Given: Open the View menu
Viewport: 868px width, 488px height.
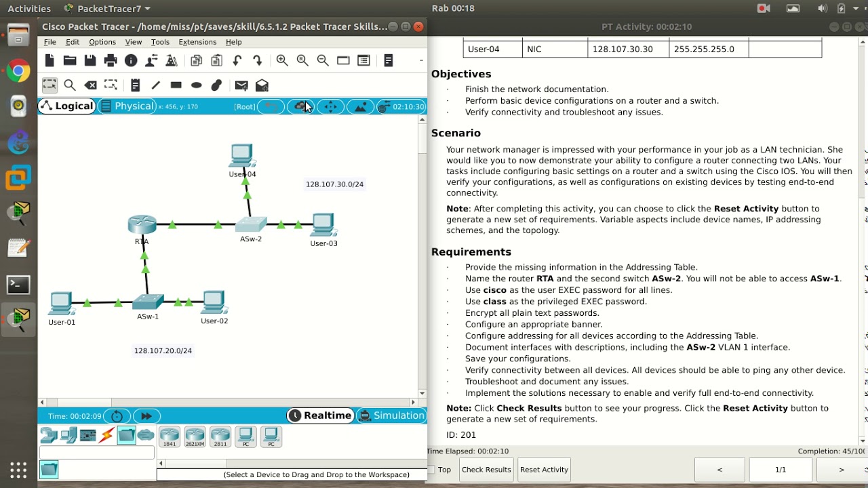Looking at the screenshot, I should click(134, 42).
